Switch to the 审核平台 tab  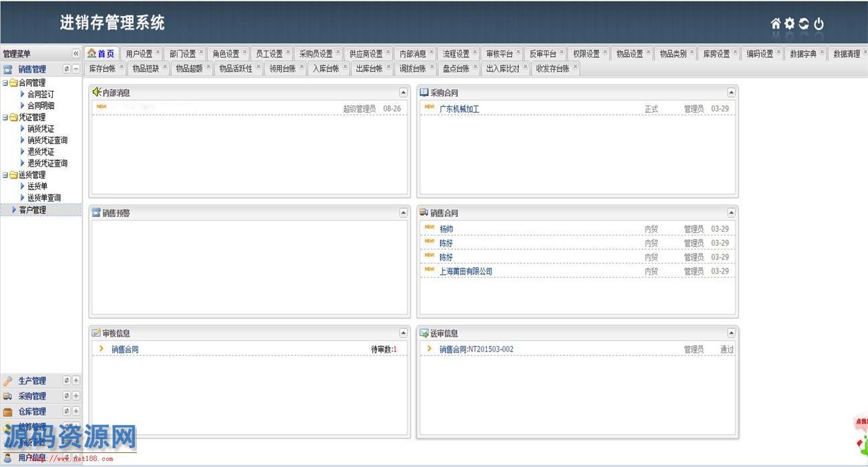(499, 54)
